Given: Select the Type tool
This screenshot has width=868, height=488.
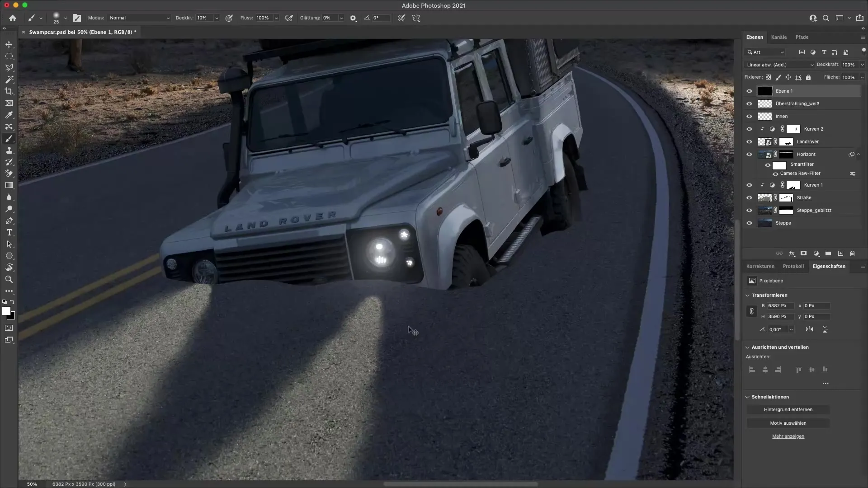Looking at the screenshot, I should (9, 232).
